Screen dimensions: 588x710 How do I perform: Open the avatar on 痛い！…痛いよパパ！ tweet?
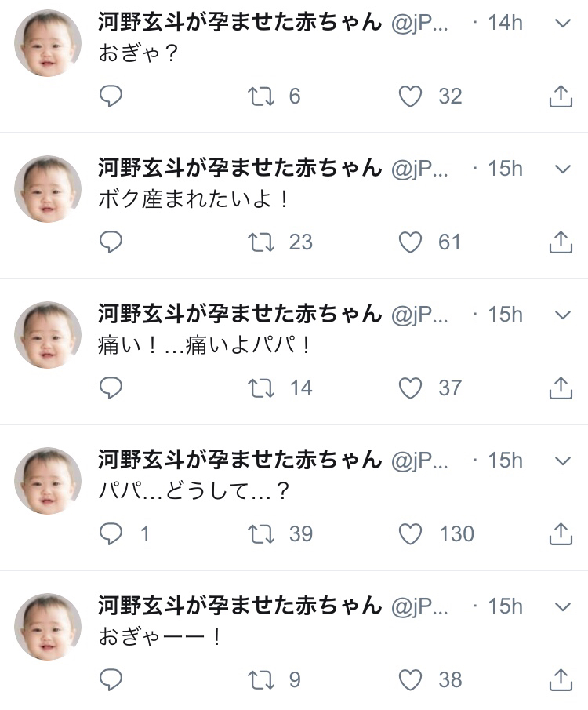pyautogui.click(x=48, y=335)
